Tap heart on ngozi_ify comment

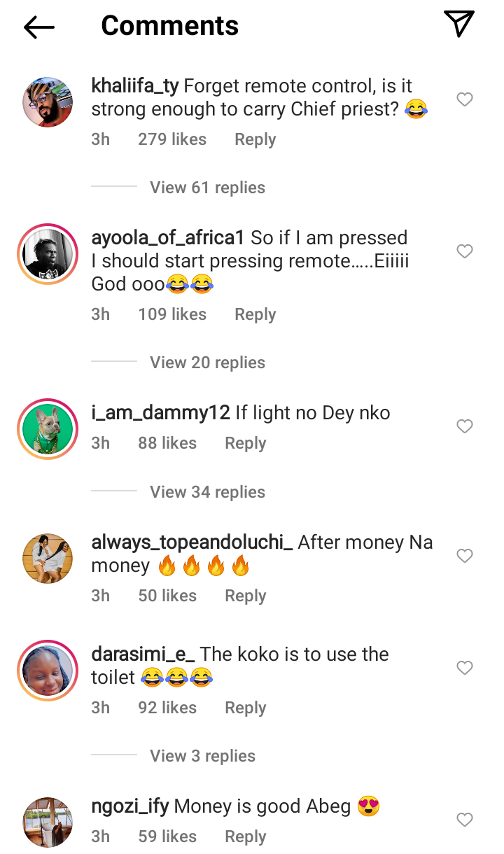click(465, 819)
